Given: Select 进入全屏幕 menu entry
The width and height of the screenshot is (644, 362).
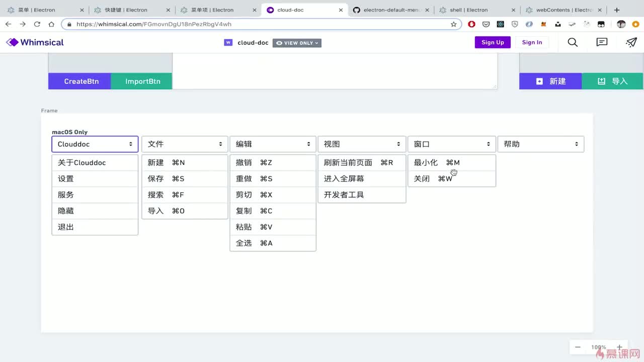Looking at the screenshot, I should point(362,178).
